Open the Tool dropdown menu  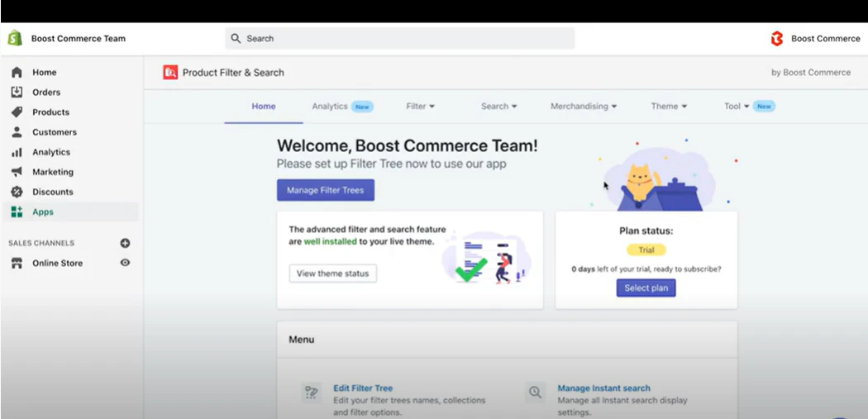737,107
